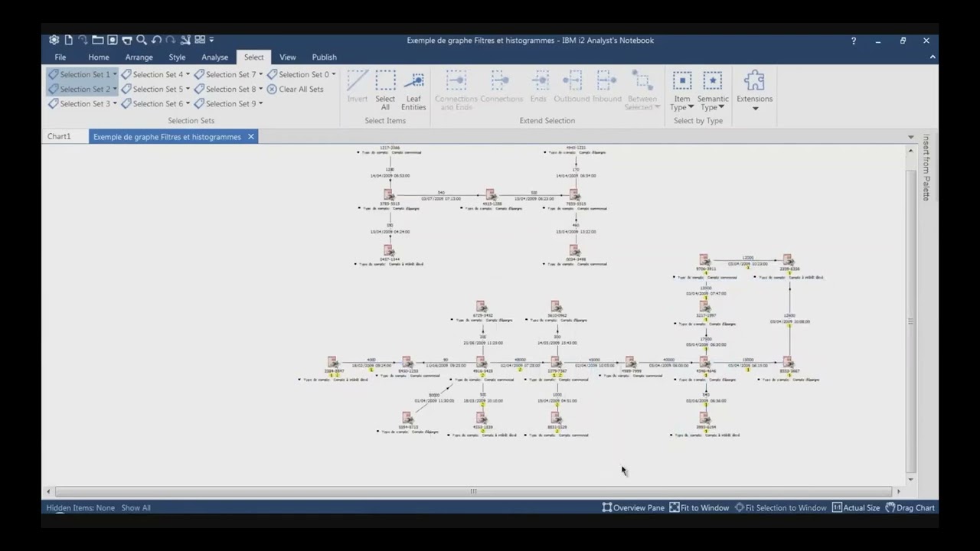This screenshot has height=551, width=980.
Task: Click Fit Selection to Window
Action: click(780, 507)
